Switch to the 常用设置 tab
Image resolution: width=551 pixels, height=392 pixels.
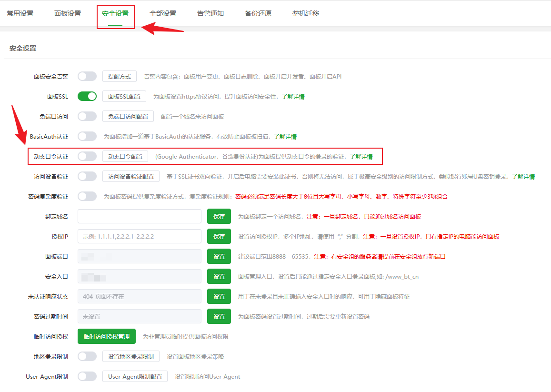tap(20, 13)
